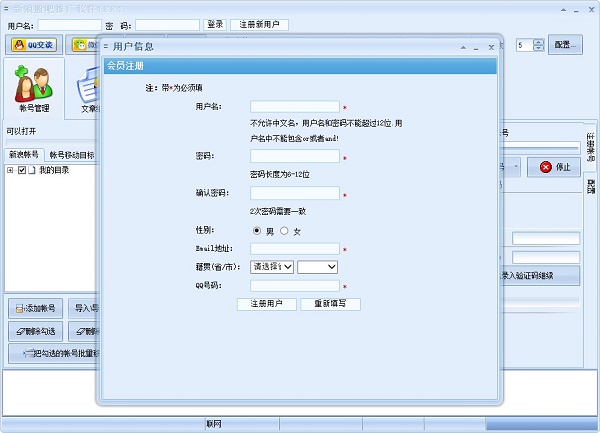Open the dialog menu icon beside 用户信息

[x=105, y=47]
